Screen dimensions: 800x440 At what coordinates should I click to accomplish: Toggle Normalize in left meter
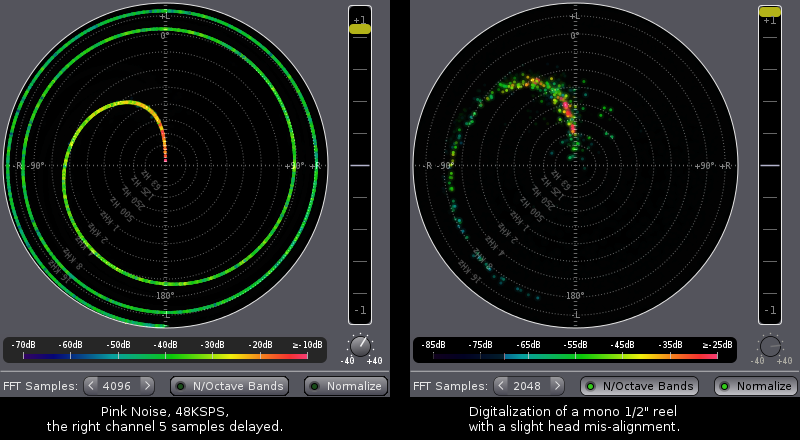coord(346,386)
